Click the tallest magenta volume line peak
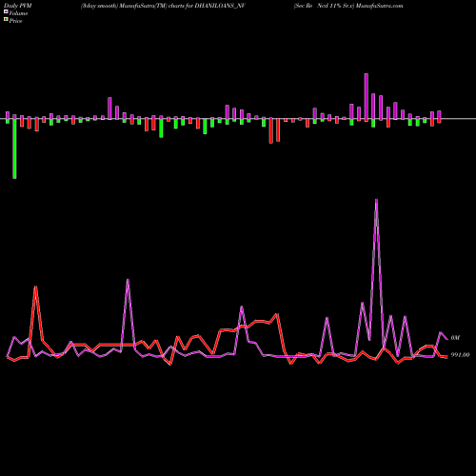 point(376,200)
